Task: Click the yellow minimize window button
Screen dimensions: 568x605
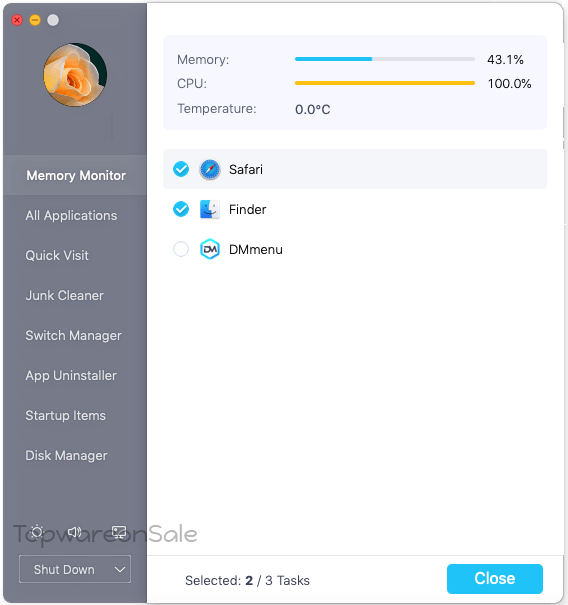Action: pos(35,20)
